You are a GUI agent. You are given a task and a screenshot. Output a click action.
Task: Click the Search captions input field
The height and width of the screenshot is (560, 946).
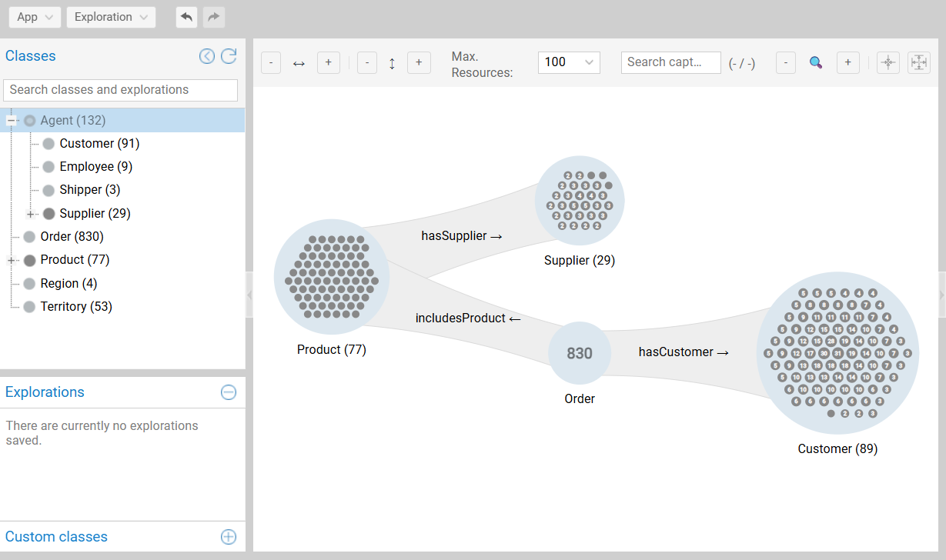[x=670, y=62]
